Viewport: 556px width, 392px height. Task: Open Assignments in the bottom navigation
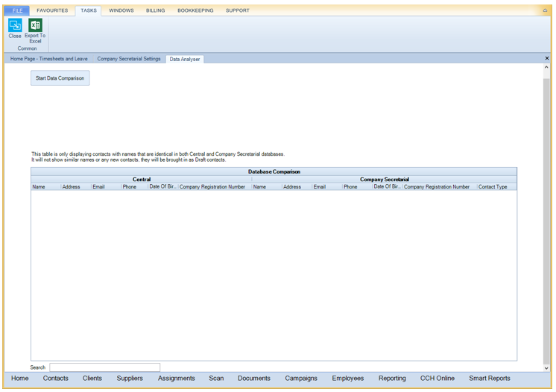tap(176, 378)
